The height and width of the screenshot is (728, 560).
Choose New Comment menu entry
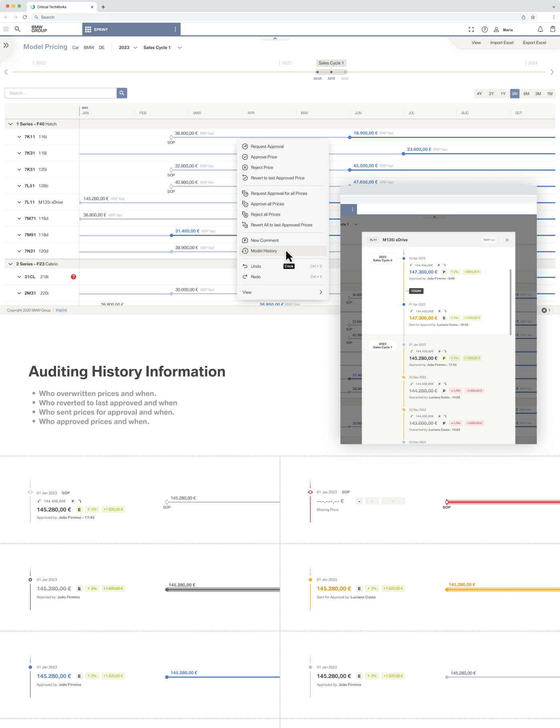283,240
